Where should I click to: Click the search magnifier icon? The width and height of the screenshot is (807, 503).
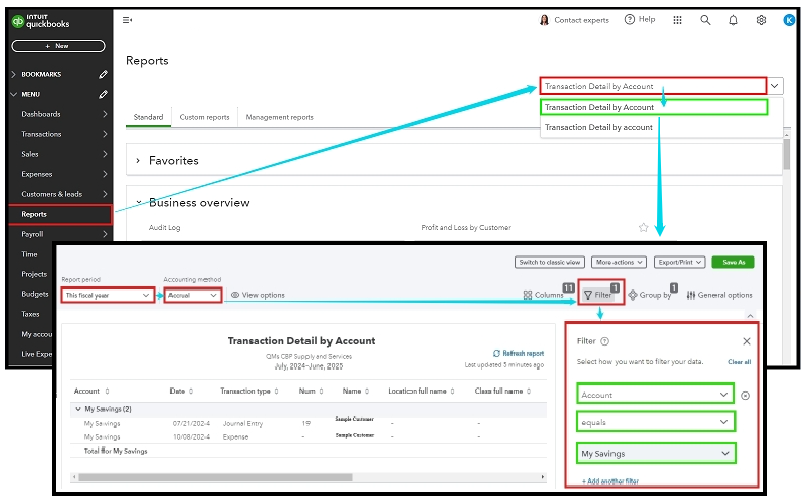click(705, 20)
